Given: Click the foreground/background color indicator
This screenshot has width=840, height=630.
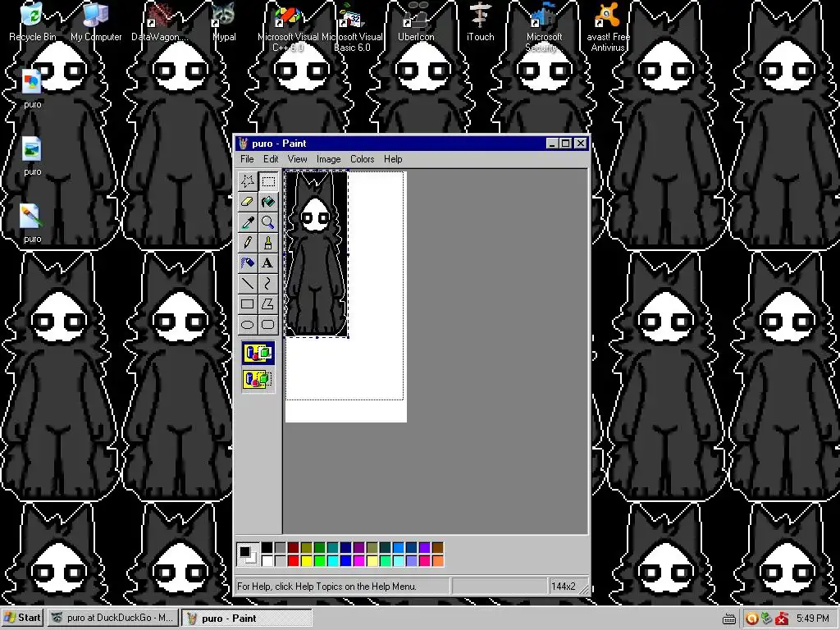Looking at the screenshot, I should point(248,554).
